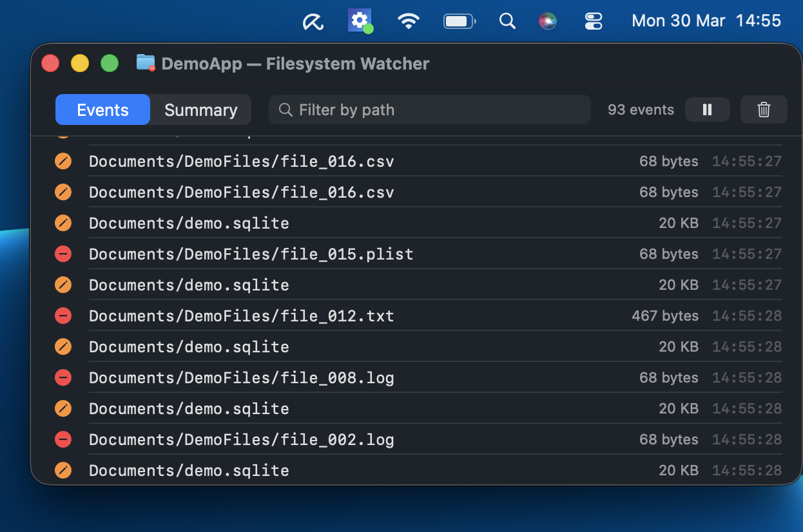Click the folder icon in the title bar
This screenshot has width=803, height=532.
tap(145, 62)
